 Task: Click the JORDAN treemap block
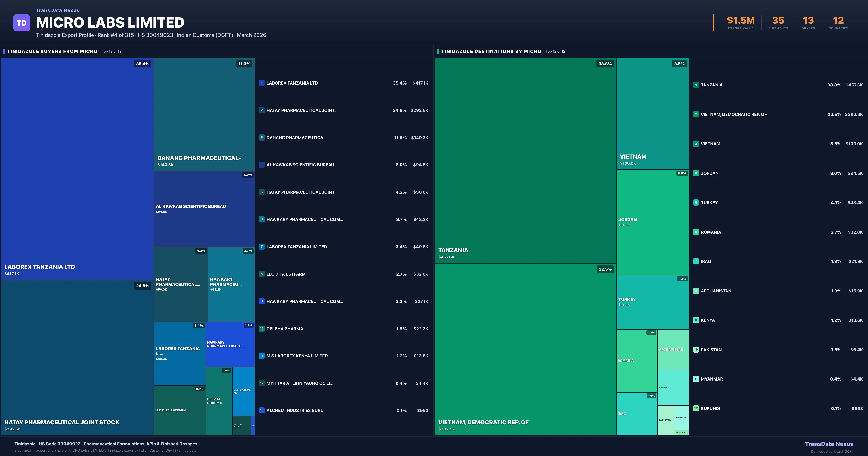652,222
